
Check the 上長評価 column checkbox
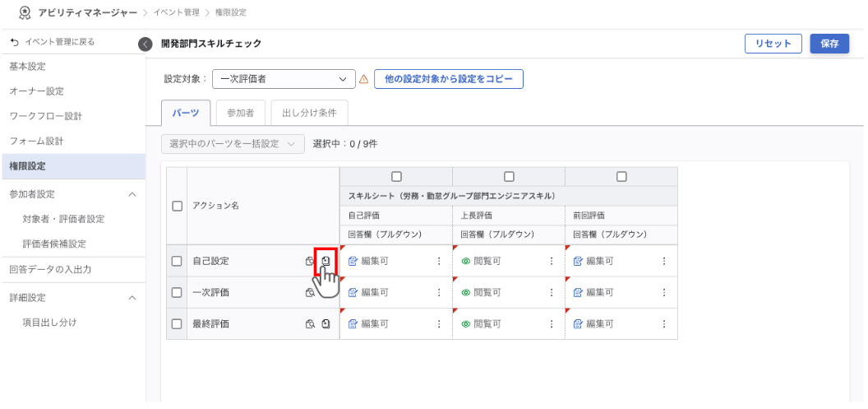point(510,177)
